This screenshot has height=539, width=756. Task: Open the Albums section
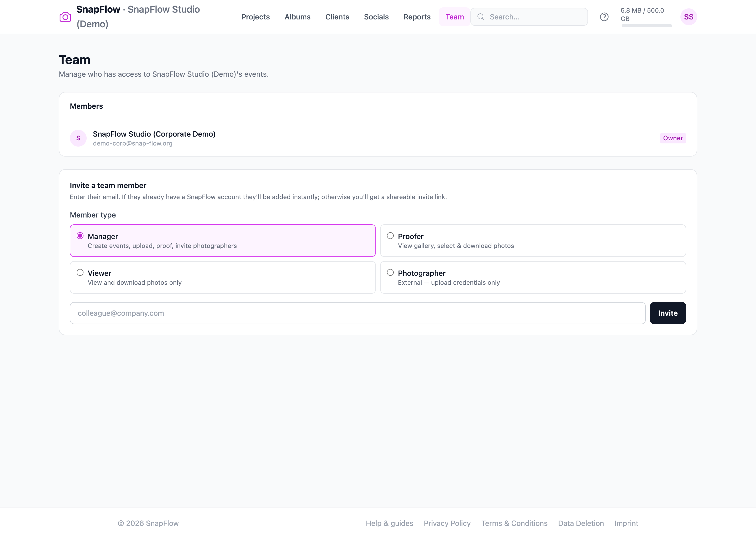click(297, 17)
